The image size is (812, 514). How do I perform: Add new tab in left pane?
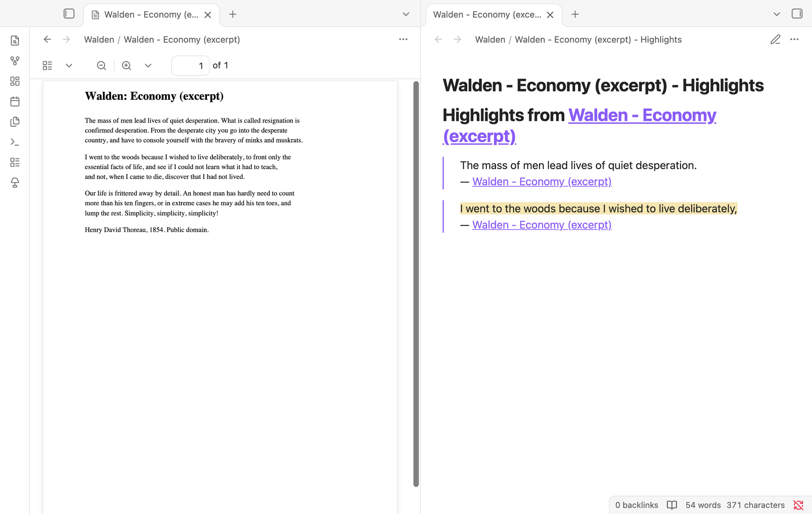tap(233, 14)
